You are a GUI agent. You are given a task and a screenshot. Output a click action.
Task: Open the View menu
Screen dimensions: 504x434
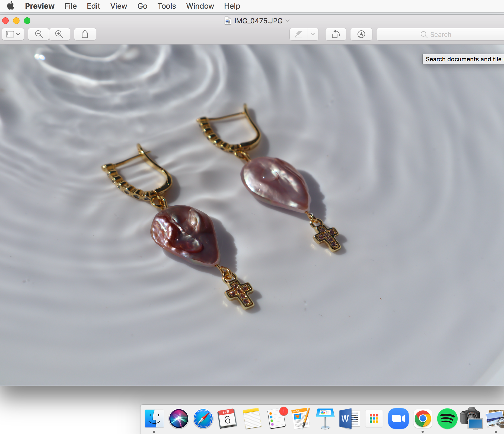(119, 6)
